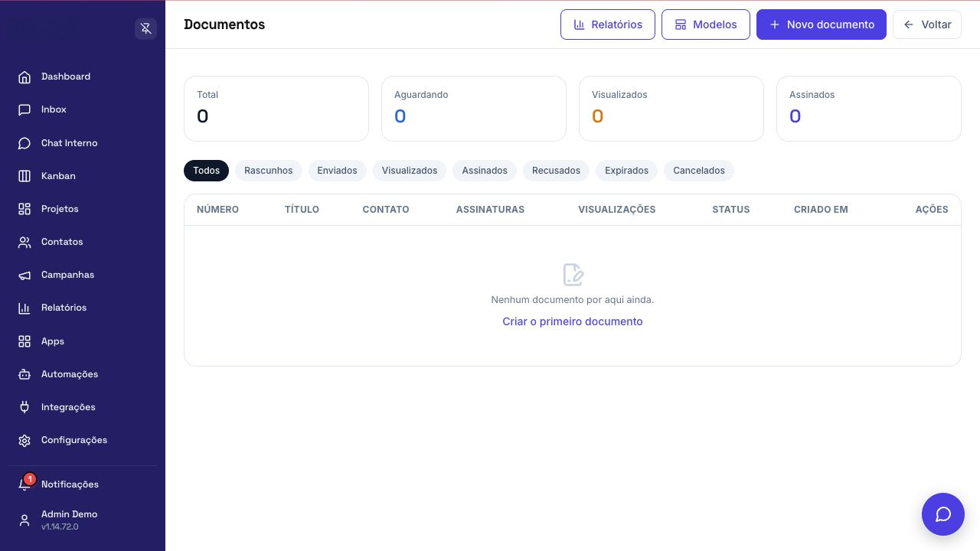980x551 pixels.
Task: Click the STATUS column header
Action: [731, 210]
